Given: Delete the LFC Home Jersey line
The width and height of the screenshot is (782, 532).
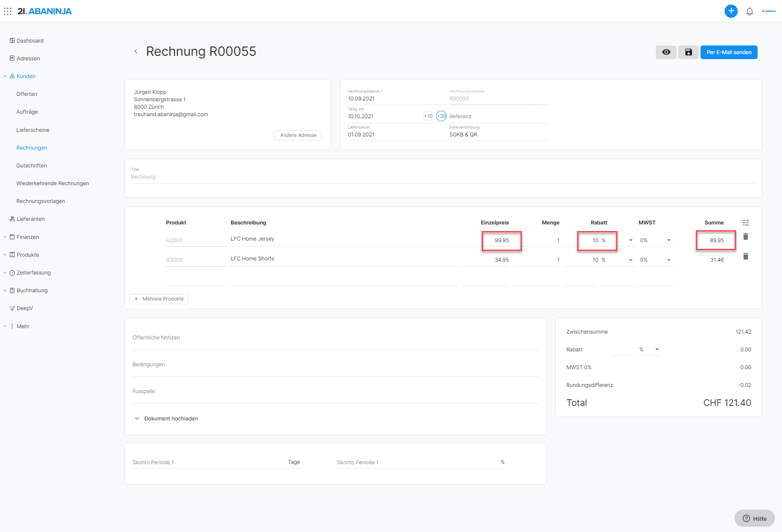Looking at the screenshot, I should 746,236.
